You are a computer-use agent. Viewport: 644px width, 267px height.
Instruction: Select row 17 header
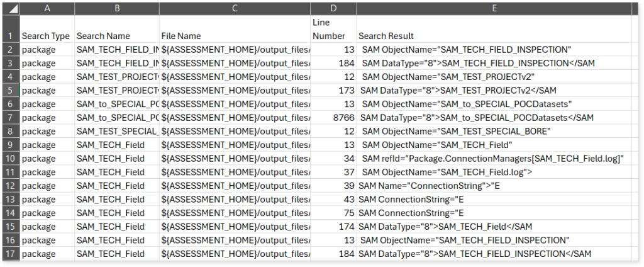tap(11, 254)
